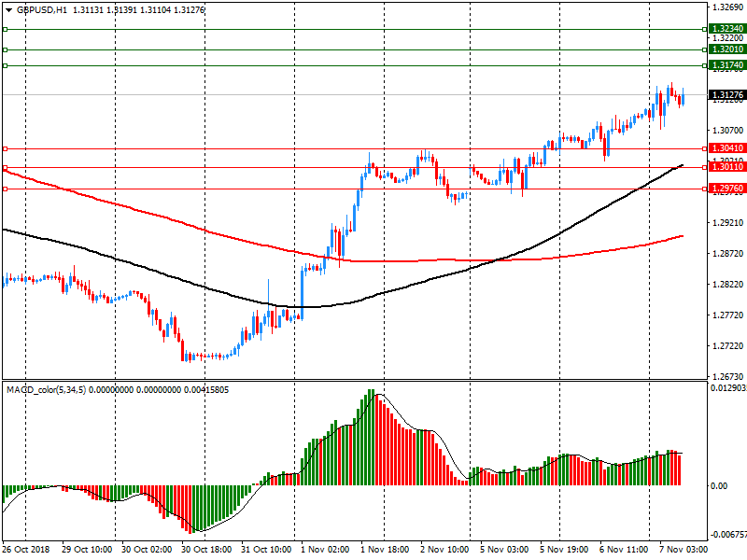Click the current price label 1.31276
Viewport: 747px width, 560px height.
(x=727, y=95)
